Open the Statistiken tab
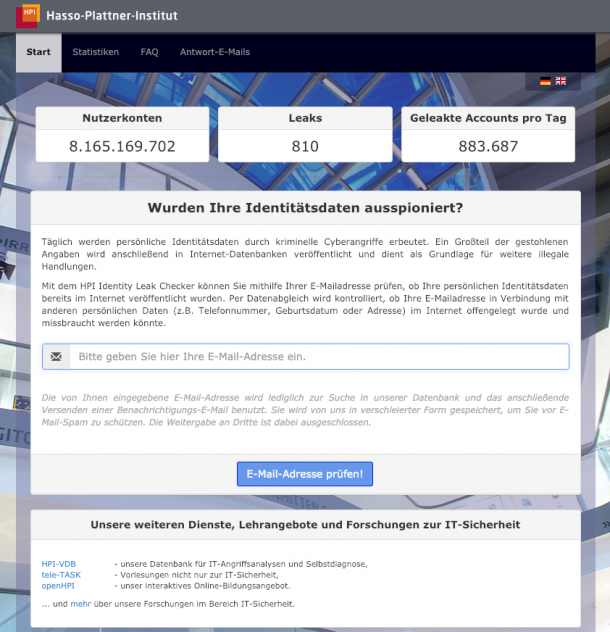The width and height of the screenshot is (610, 632). pos(96,52)
